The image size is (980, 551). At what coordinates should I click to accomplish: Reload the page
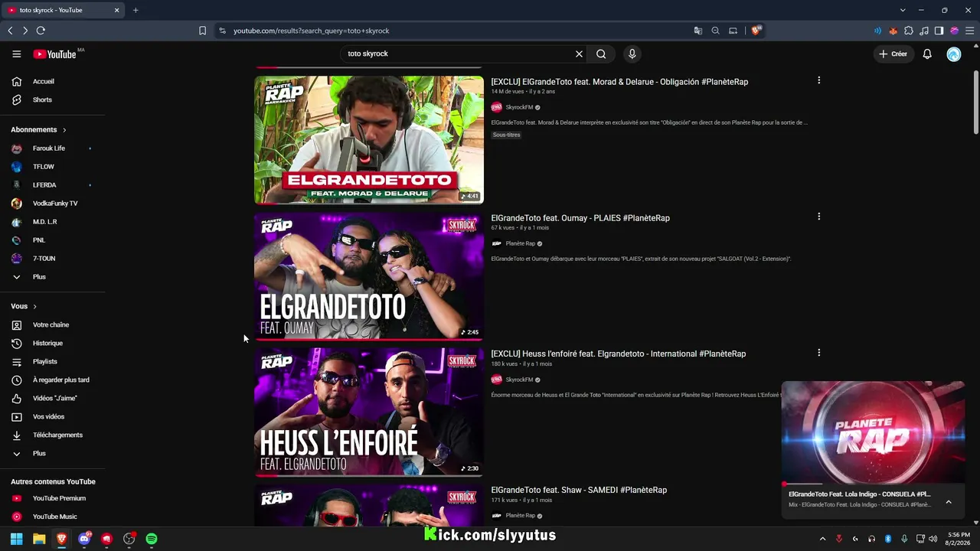coord(41,31)
